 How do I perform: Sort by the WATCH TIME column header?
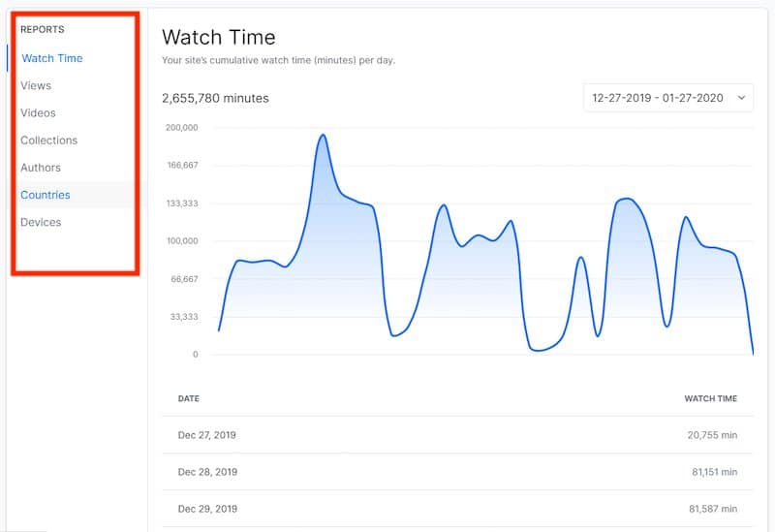pyautogui.click(x=710, y=398)
